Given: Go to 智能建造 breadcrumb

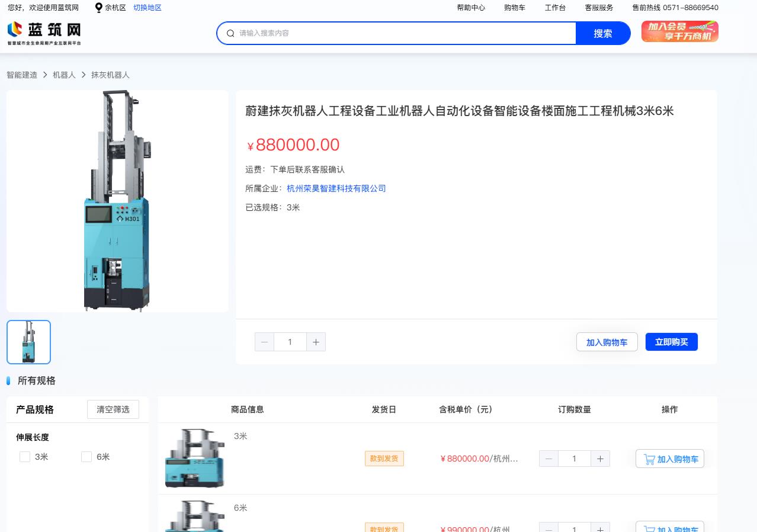Looking at the screenshot, I should click(x=22, y=75).
